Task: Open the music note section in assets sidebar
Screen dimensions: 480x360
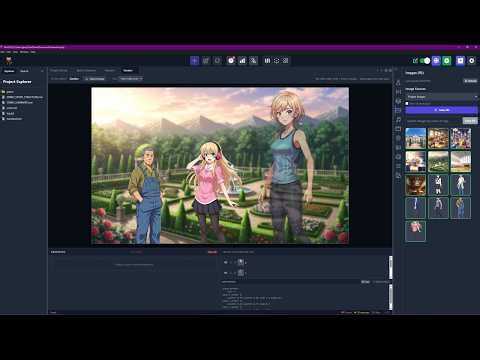Action: click(x=398, y=119)
